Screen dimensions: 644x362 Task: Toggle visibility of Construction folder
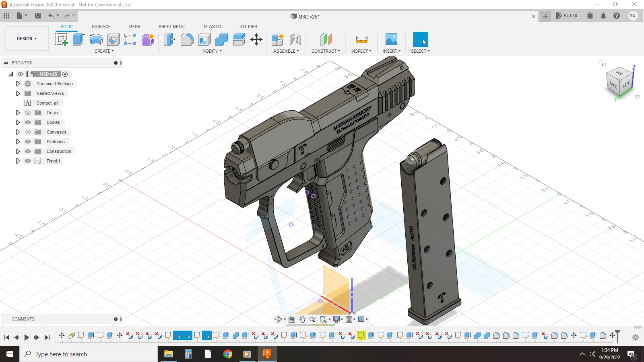[28, 151]
